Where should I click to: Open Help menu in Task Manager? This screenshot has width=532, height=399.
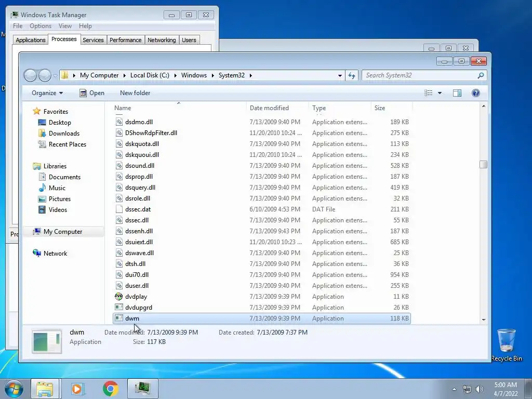(x=85, y=26)
